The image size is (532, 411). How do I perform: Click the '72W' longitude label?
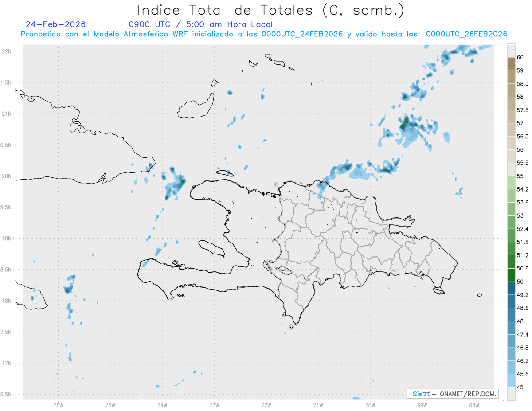pos(266,405)
